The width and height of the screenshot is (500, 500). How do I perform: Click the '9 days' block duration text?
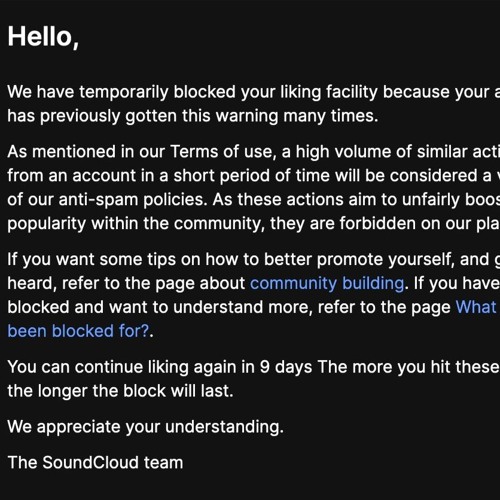tap(286, 367)
